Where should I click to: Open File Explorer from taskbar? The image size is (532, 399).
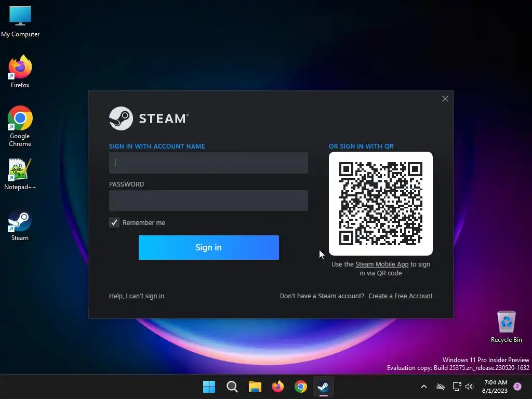pyautogui.click(x=255, y=387)
